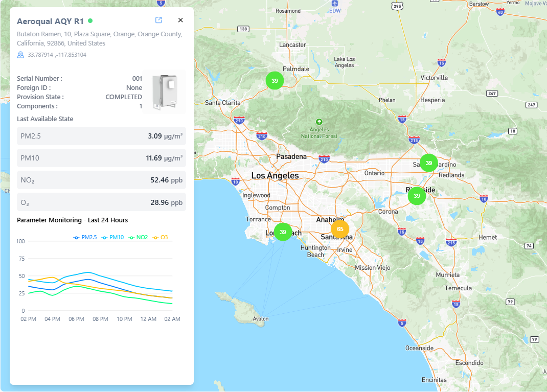This screenshot has width=547, height=392.
Task: Click the O₃ 28.96 ppb row
Action: pyautogui.click(x=101, y=202)
